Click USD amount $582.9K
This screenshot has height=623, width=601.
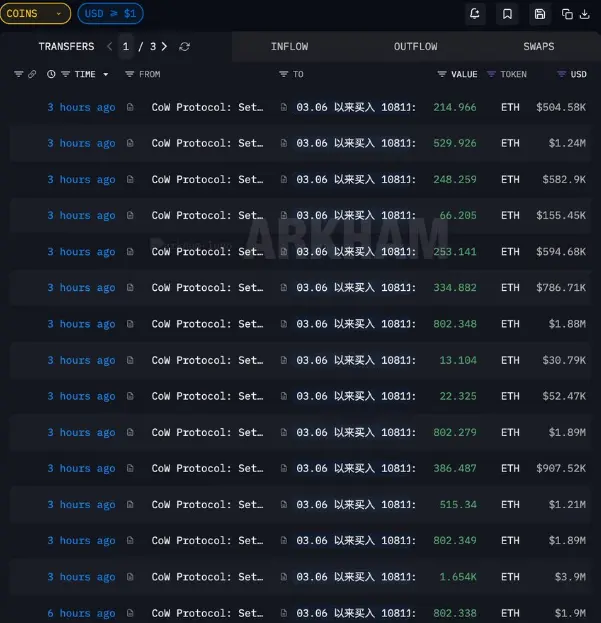564,179
